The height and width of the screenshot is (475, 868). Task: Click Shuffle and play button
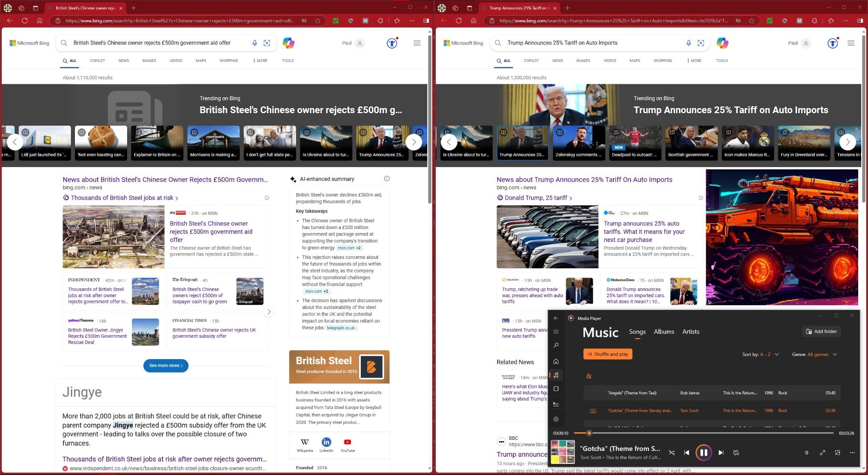tap(608, 354)
